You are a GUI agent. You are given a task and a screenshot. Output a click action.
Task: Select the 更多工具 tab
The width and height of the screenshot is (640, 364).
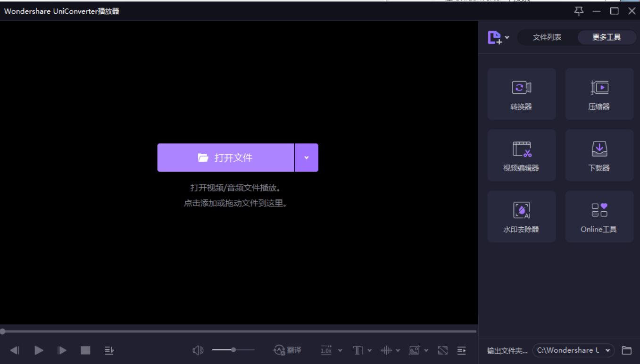(607, 37)
